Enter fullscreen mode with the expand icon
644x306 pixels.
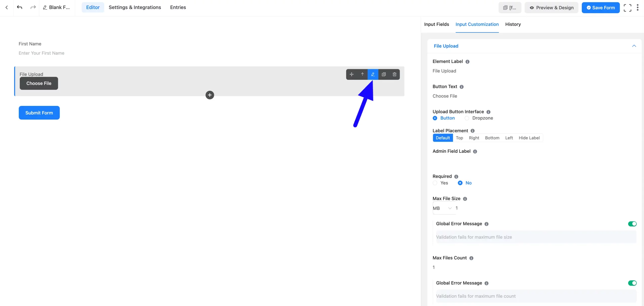(x=627, y=8)
